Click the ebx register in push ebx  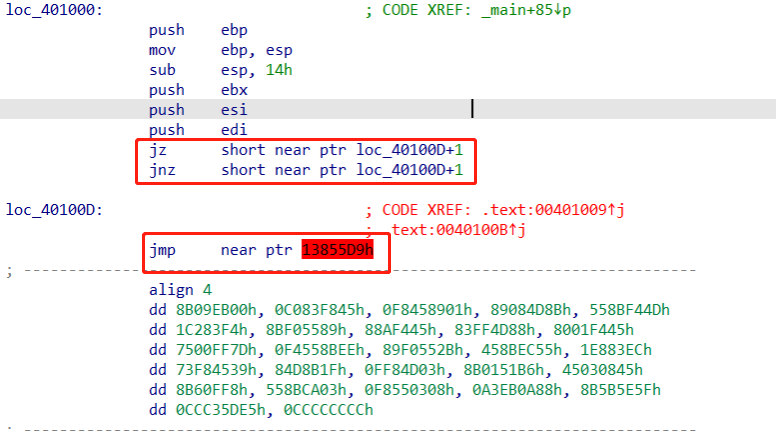pyautogui.click(x=233, y=90)
